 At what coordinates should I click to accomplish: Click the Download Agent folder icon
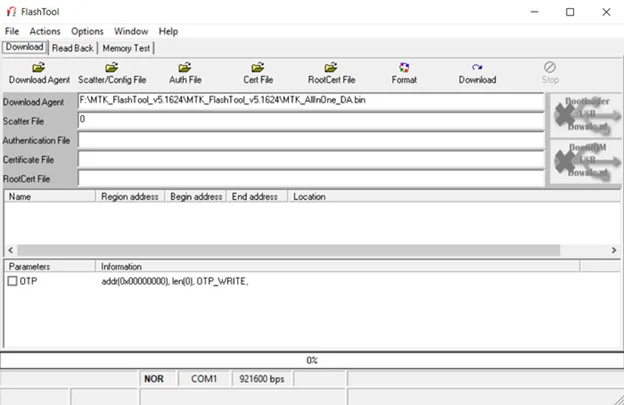click(39, 67)
